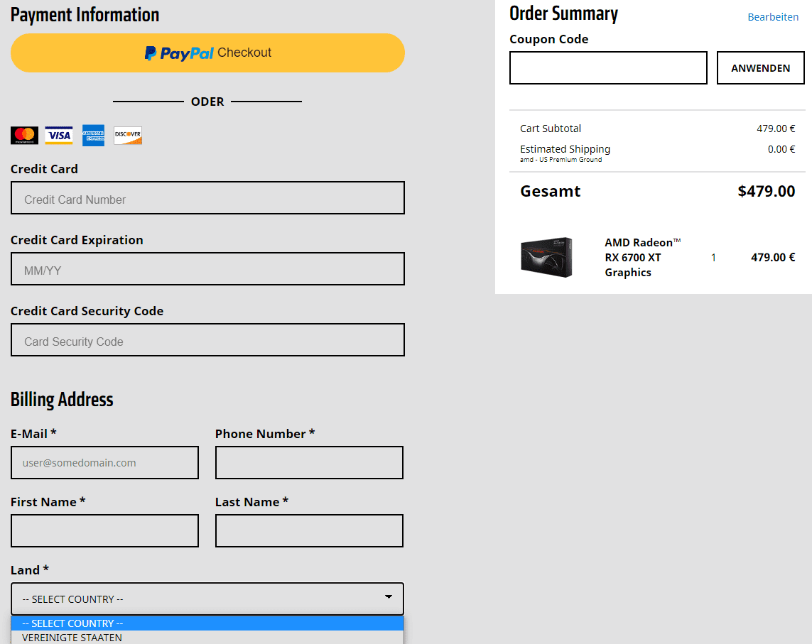Screen dimensions: 812x644
Task: Click into the Credit Card Number field
Action: tap(207, 198)
